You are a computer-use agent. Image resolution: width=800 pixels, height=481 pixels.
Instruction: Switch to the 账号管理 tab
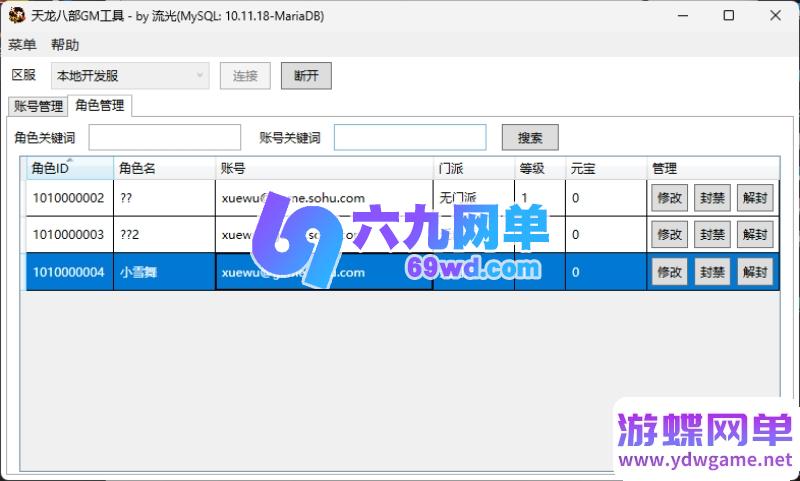point(38,106)
